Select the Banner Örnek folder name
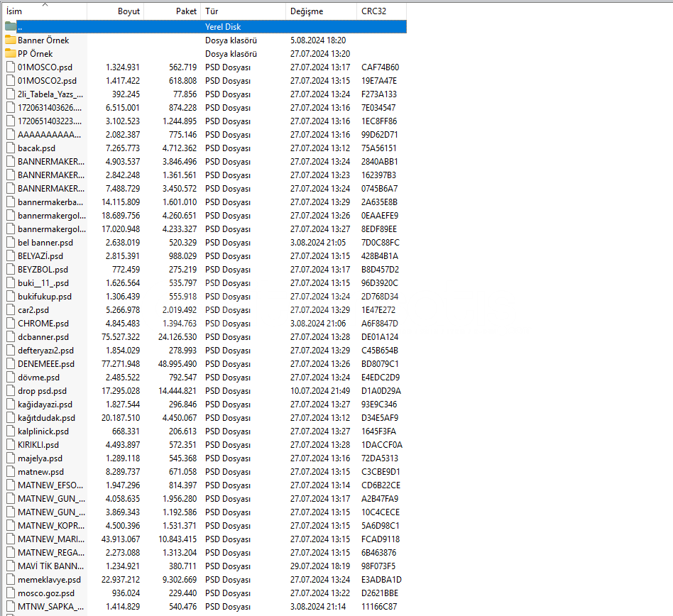Image resolution: width=673 pixels, height=616 pixels. [43, 40]
